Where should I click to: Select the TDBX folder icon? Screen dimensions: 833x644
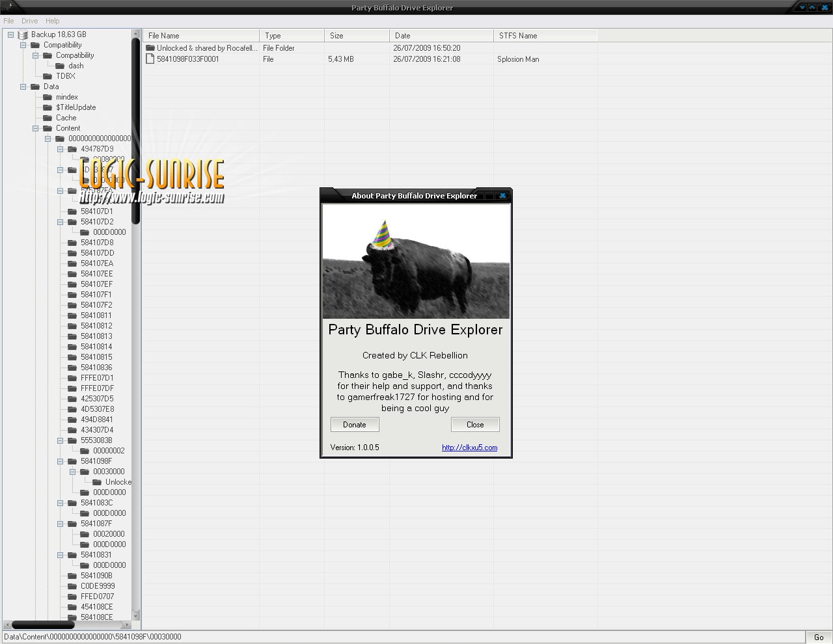tap(48, 76)
